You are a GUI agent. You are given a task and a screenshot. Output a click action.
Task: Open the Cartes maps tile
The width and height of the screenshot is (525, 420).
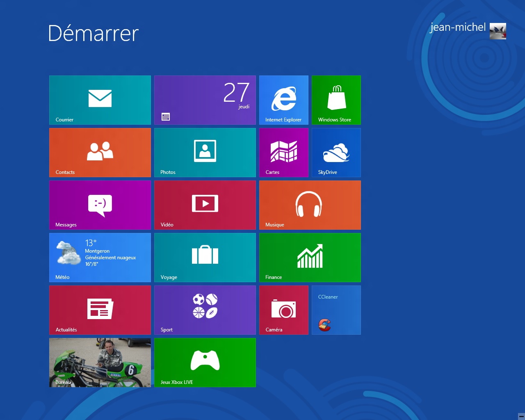(x=284, y=153)
